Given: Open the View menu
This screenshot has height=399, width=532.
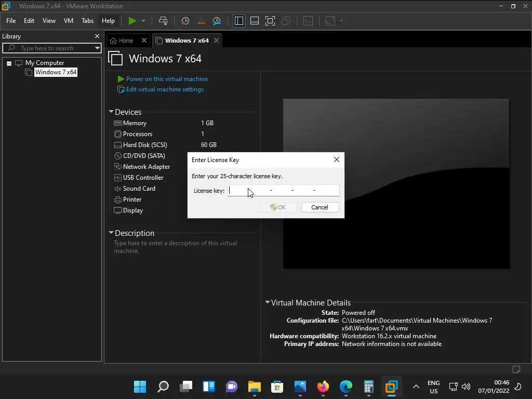Looking at the screenshot, I should (49, 21).
